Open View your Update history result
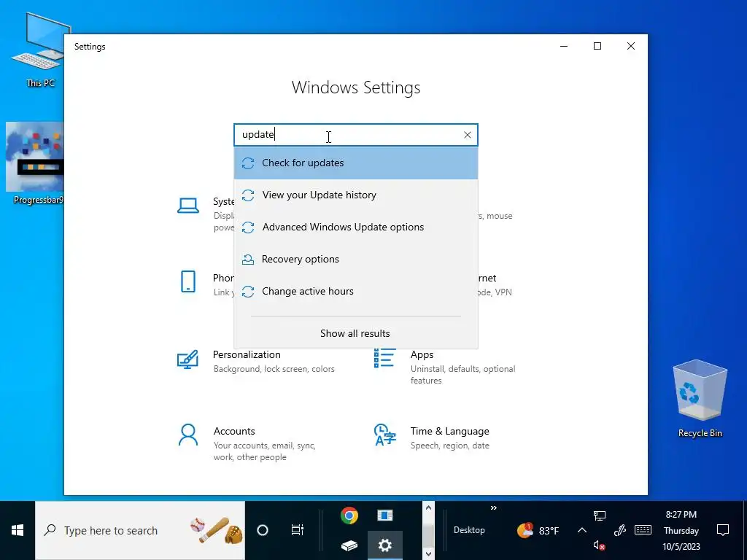Viewport: 747px width, 560px height. click(x=356, y=195)
